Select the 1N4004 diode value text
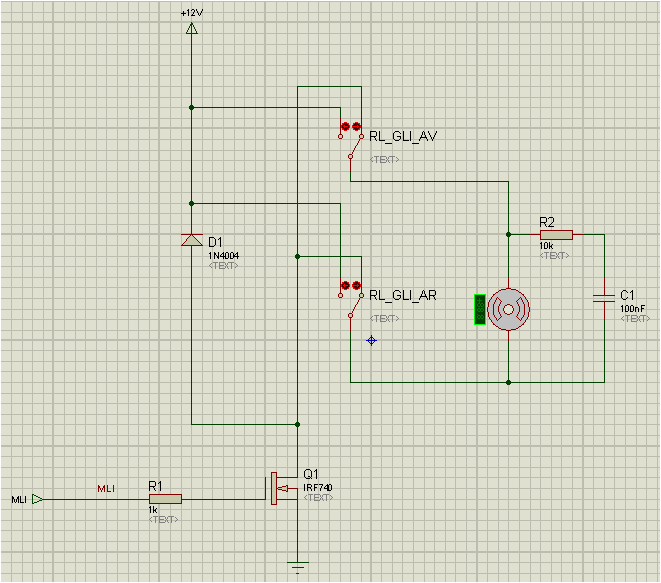661x583 pixels. coord(224,256)
